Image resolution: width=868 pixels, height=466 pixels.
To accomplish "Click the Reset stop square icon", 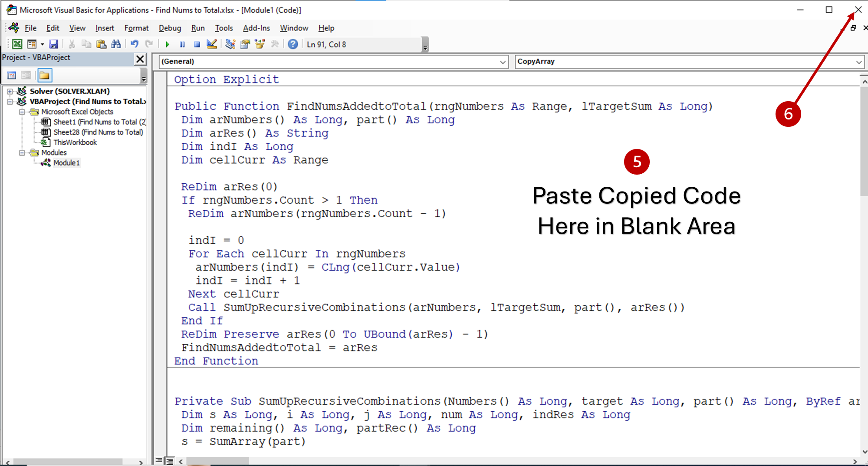I will 197,44.
